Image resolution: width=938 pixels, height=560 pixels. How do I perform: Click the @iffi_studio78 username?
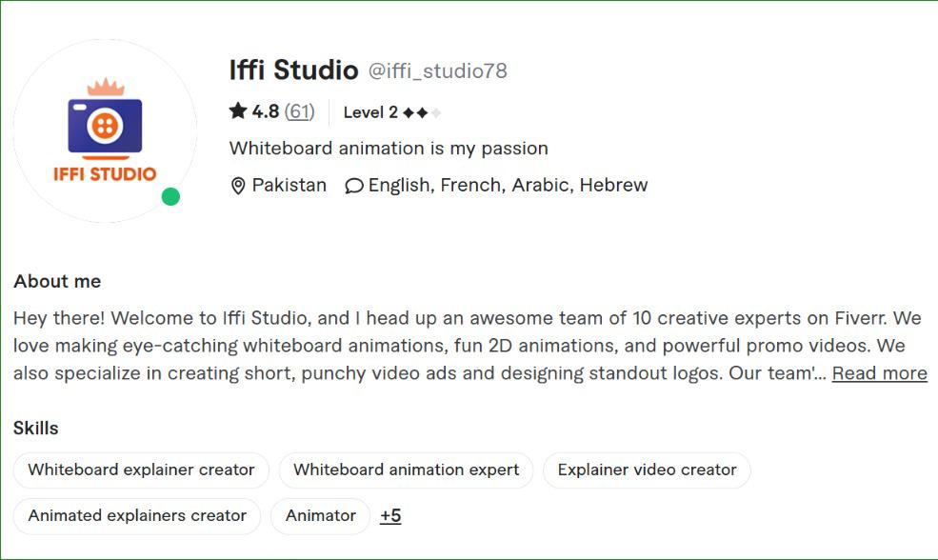click(438, 70)
